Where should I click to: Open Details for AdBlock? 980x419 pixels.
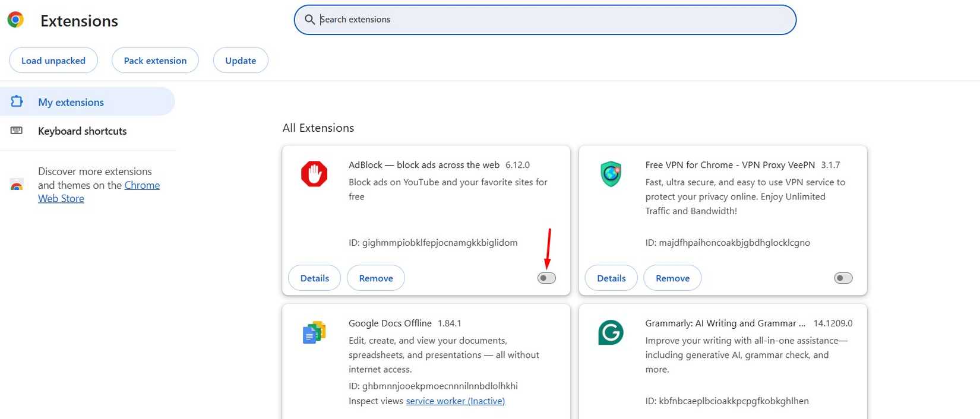click(x=314, y=278)
